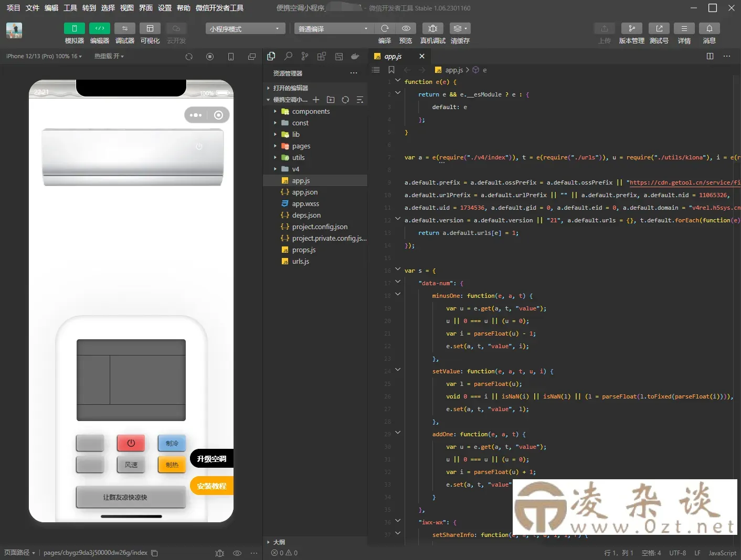Image resolution: width=741 pixels, height=560 pixels.
Task: Open the explorer files icon
Action: coord(271,56)
